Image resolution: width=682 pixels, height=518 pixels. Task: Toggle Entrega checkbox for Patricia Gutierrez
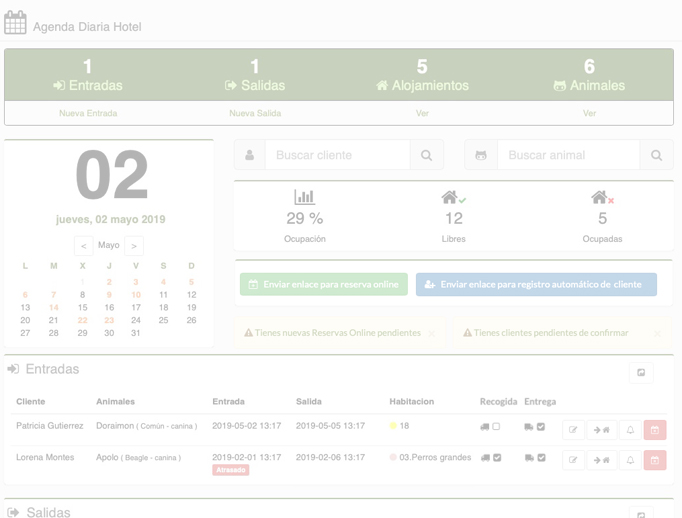[x=541, y=427]
